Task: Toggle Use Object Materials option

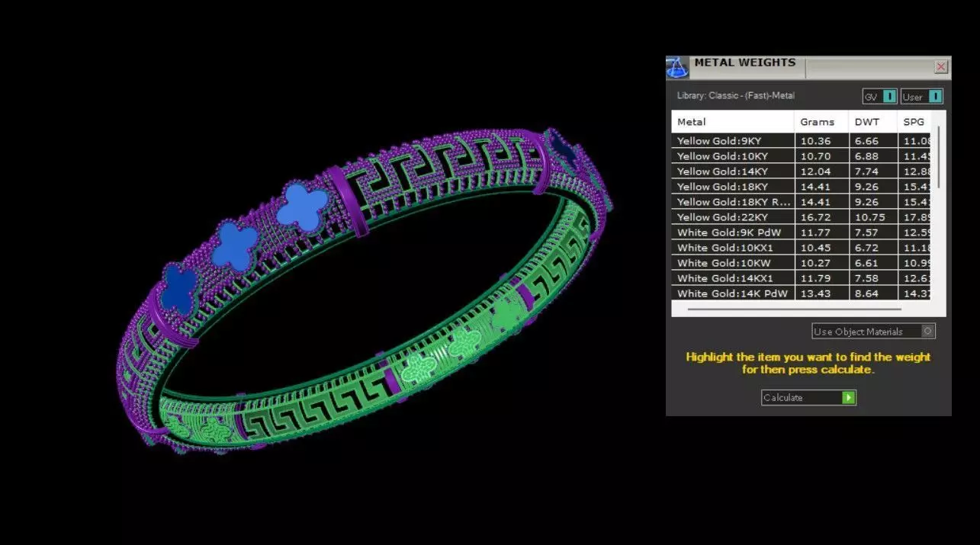Action: click(x=873, y=332)
